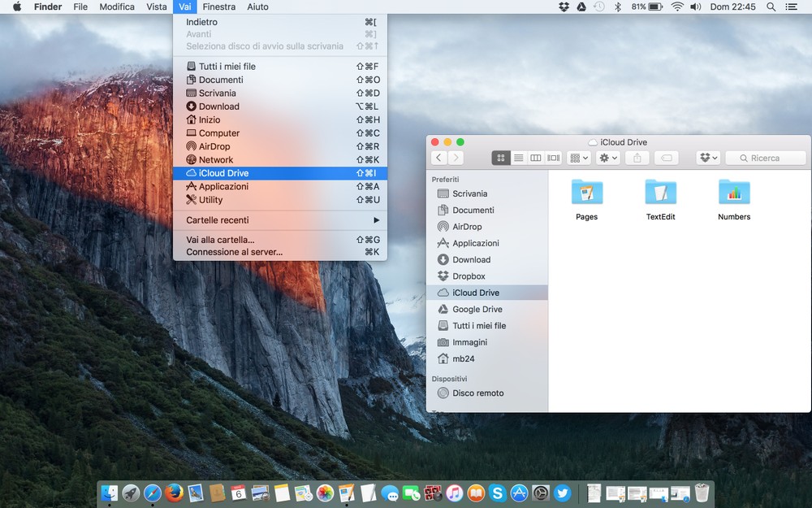Launch Skype from the Dock
Screen dimensions: 812x508
498,493
